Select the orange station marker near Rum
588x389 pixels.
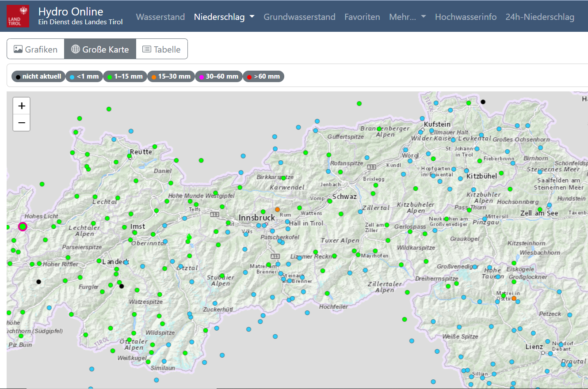tap(278, 209)
